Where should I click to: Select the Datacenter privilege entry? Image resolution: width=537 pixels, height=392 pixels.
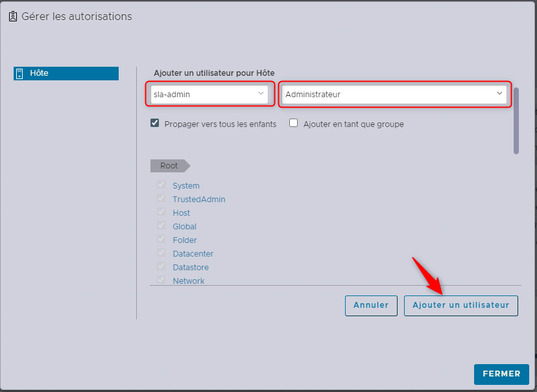coord(193,254)
